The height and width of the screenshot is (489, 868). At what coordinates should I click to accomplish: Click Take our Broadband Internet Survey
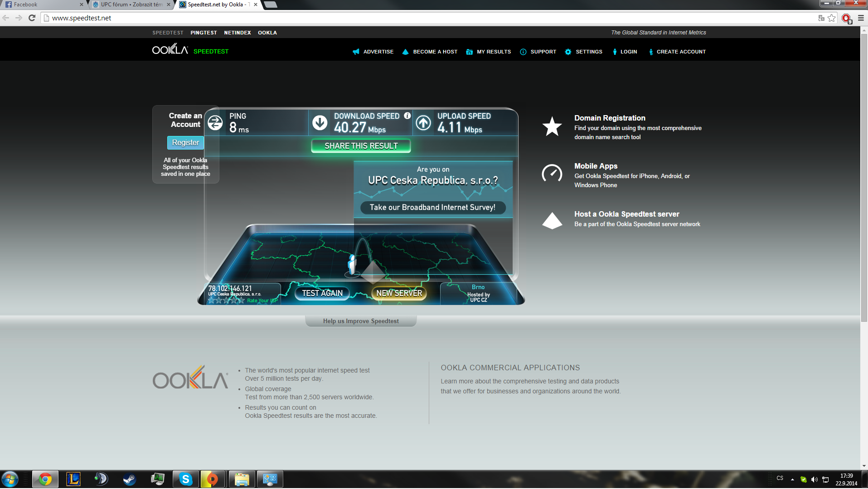[432, 207]
